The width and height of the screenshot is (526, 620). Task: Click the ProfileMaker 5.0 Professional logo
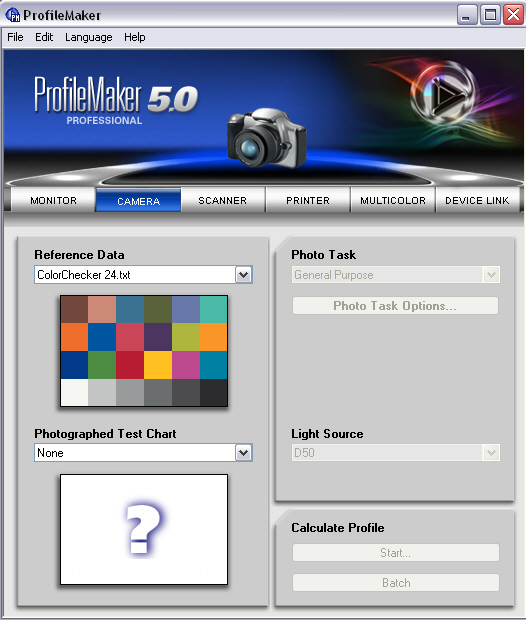click(115, 100)
